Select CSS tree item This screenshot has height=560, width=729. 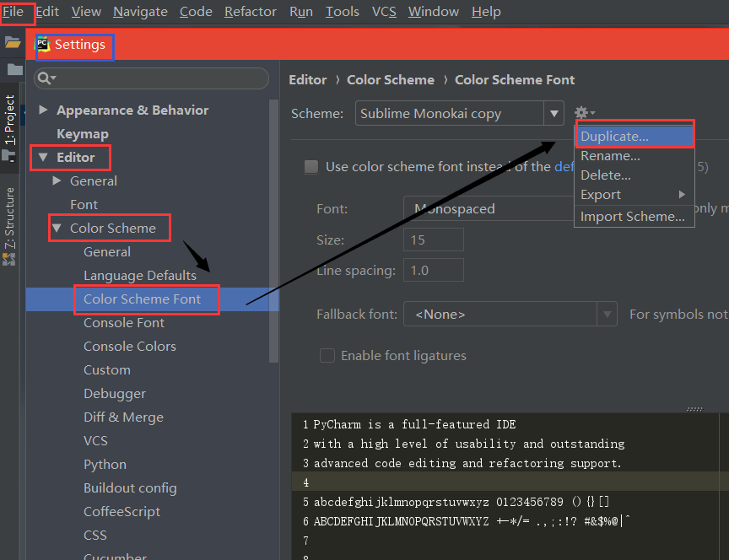pyautogui.click(x=95, y=536)
